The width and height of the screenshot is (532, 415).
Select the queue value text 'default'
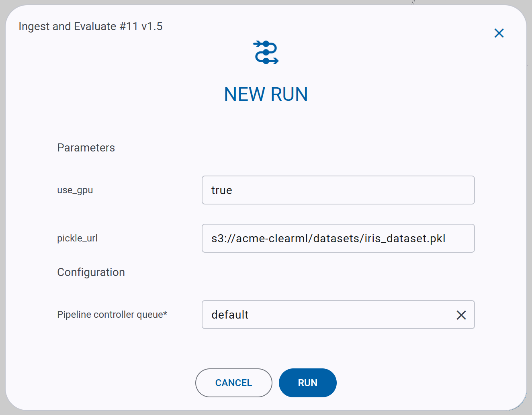[x=229, y=315]
